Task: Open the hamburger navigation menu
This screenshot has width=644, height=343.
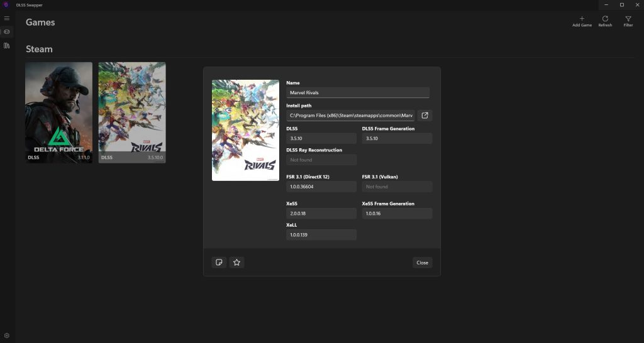Action: [x=7, y=18]
